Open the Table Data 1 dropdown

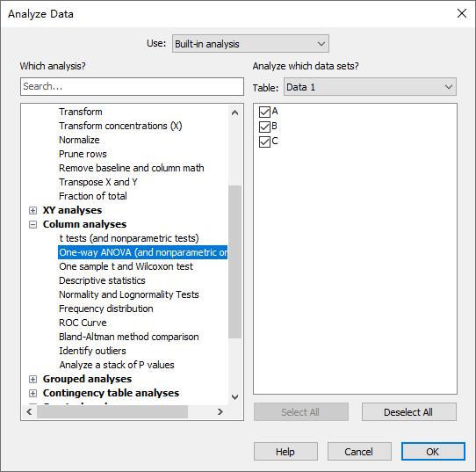coord(370,87)
